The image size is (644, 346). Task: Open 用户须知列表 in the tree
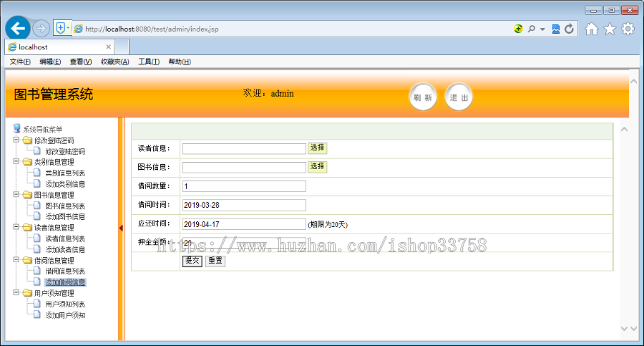[x=65, y=304]
